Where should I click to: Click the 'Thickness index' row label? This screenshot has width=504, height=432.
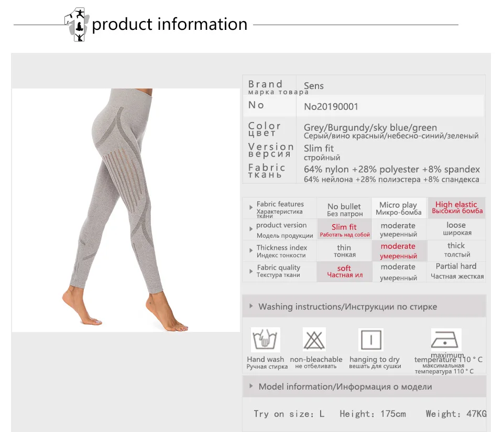[x=281, y=248]
